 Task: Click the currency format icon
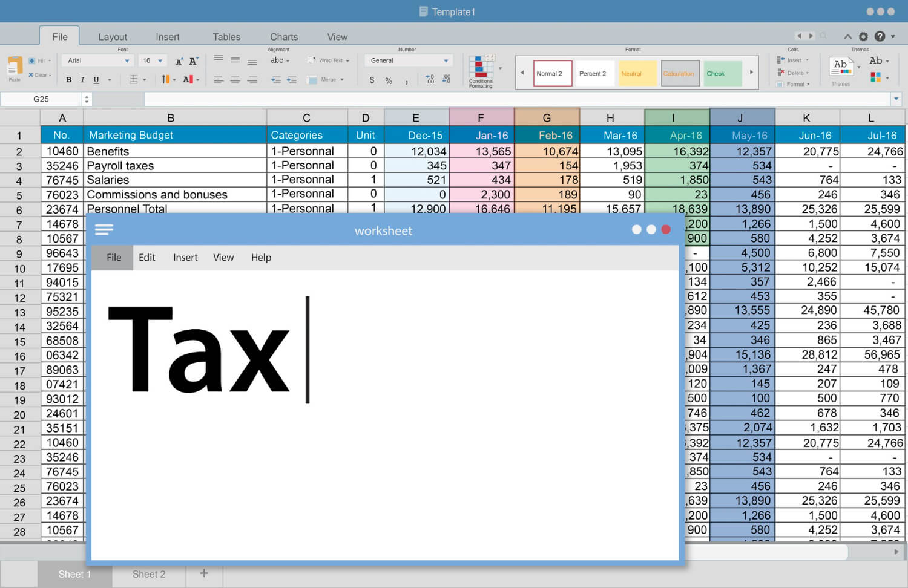tap(372, 80)
